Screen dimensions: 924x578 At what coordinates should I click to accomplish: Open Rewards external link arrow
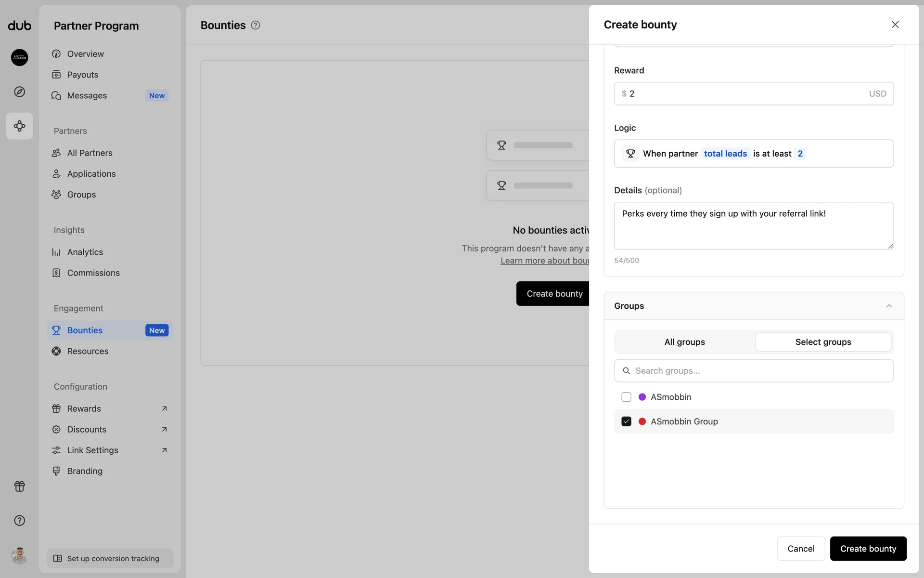[164, 408]
